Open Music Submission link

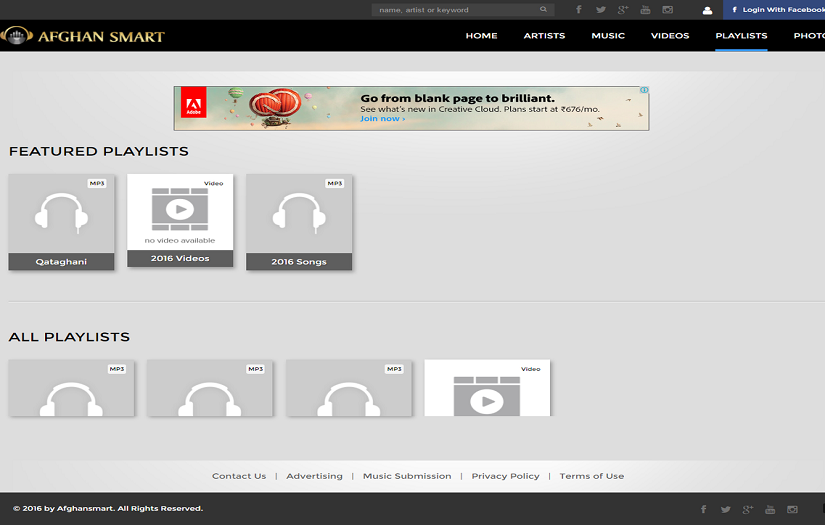pos(407,476)
